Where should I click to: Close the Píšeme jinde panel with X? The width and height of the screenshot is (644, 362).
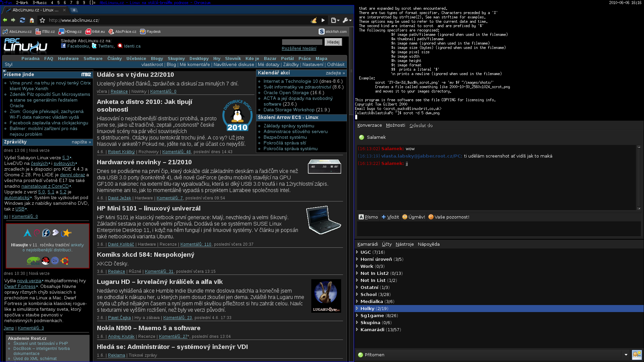point(4,71)
